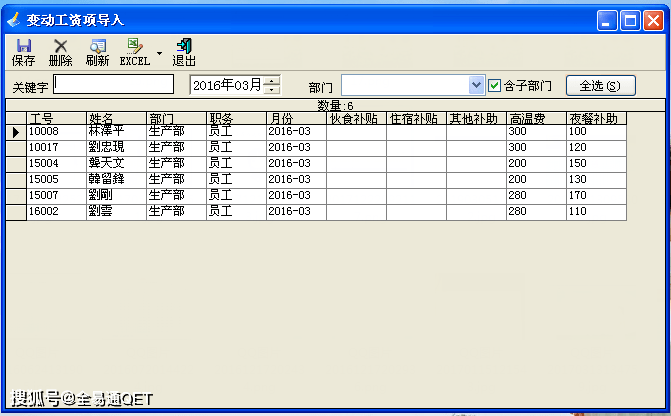Focus the 关键字 keyword input field
The height and width of the screenshot is (416, 671).
point(114,84)
